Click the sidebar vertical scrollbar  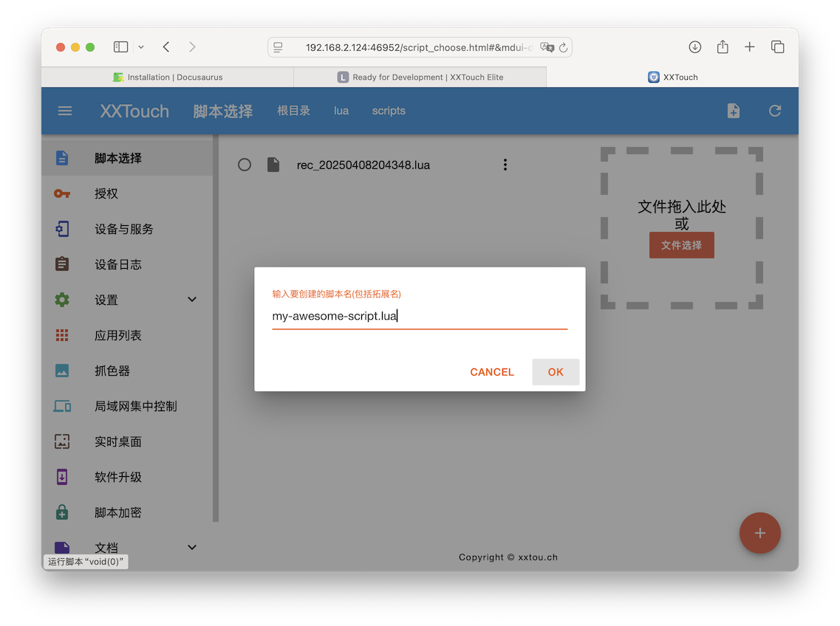(216, 329)
